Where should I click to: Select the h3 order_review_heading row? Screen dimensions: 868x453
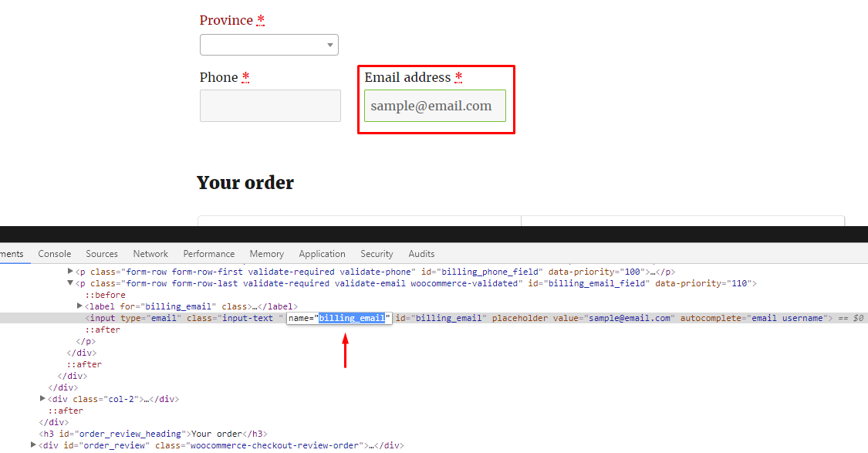[x=154, y=434]
